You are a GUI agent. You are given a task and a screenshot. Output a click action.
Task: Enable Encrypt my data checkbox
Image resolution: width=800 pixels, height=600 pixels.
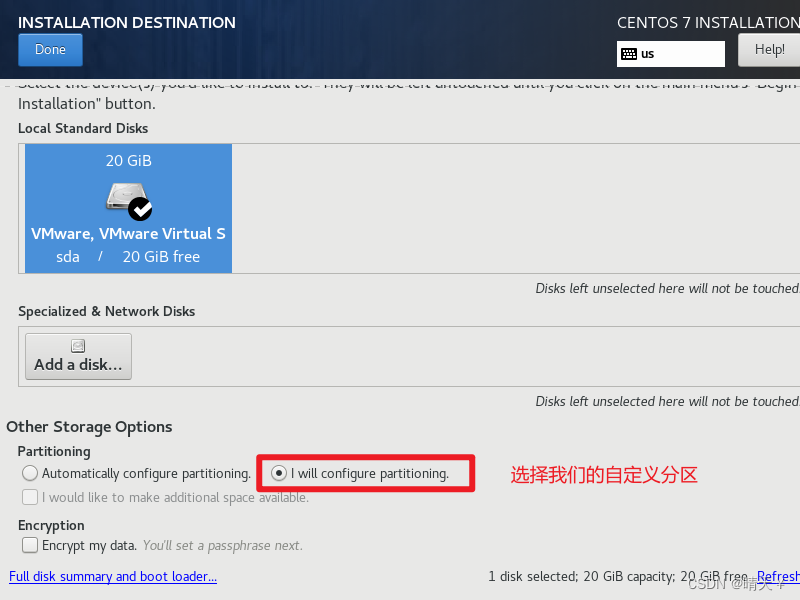(30, 545)
